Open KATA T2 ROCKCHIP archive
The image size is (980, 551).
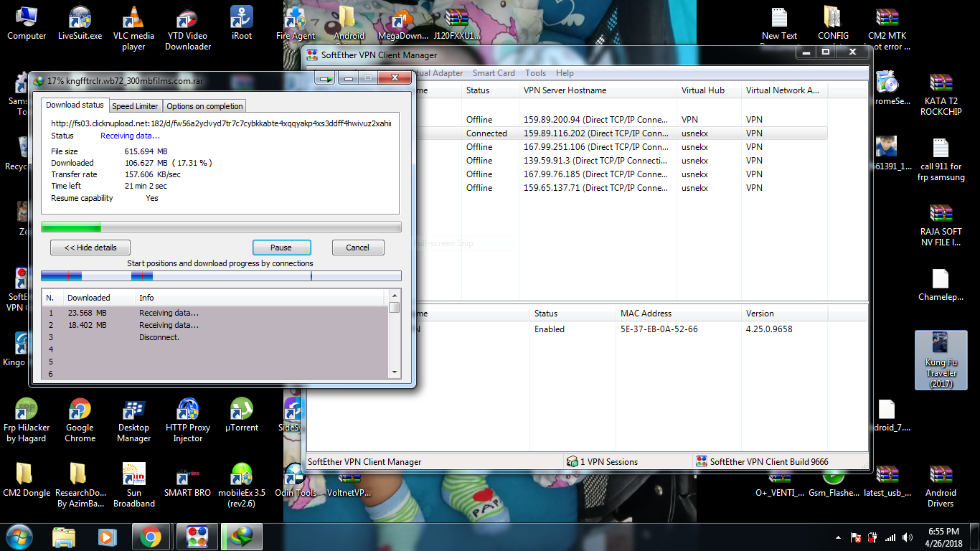[941, 94]
